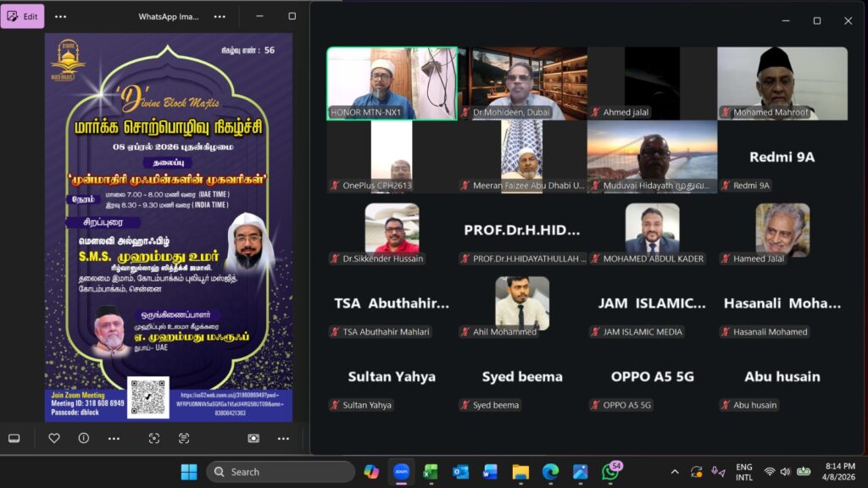
Task: Click the Edit button in Photos
Action: coord(23,16)
